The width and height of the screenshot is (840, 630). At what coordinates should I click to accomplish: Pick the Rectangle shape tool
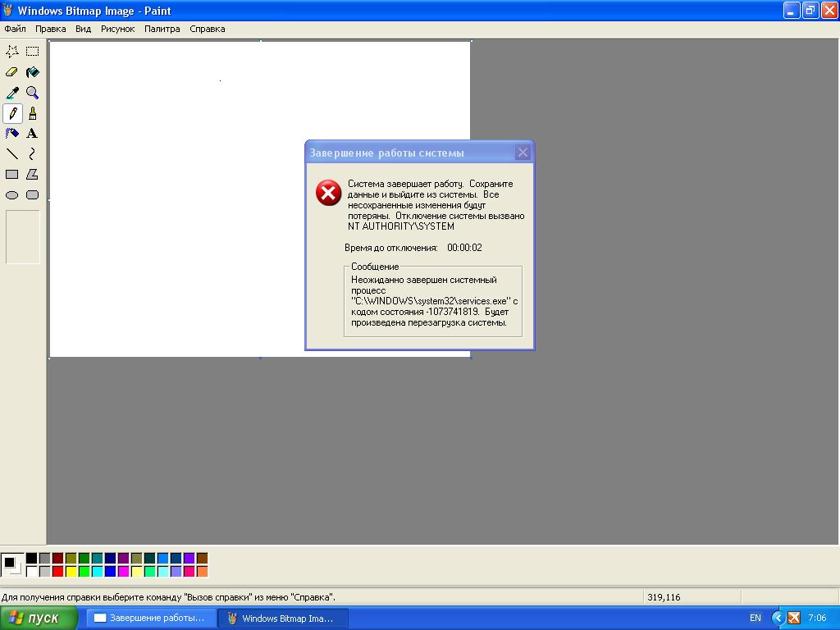point(11,175)
